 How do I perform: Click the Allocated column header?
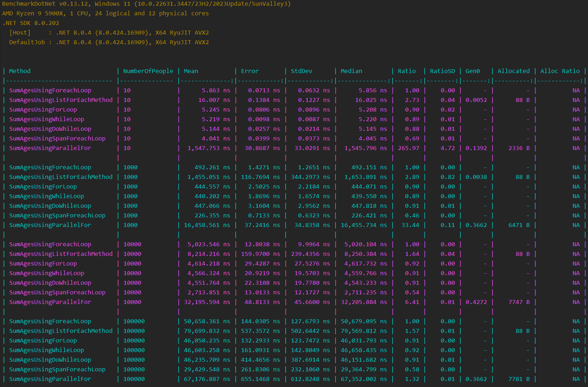pos(513,71)
